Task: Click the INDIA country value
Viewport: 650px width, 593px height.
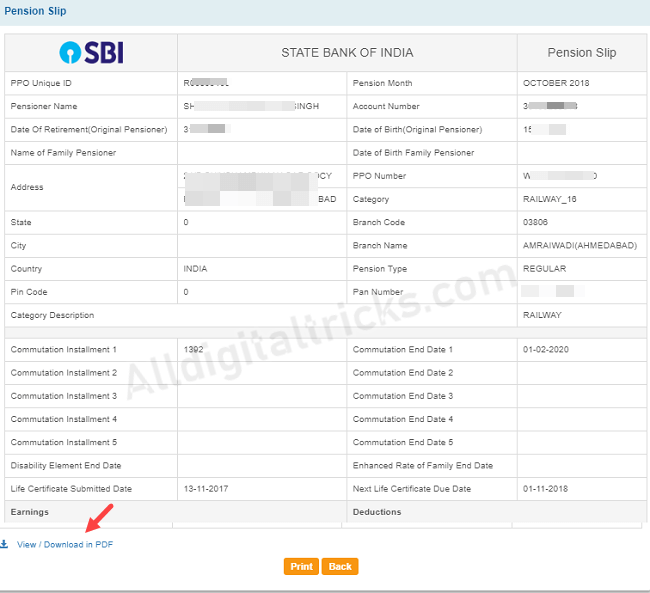Action: [195, 269]
